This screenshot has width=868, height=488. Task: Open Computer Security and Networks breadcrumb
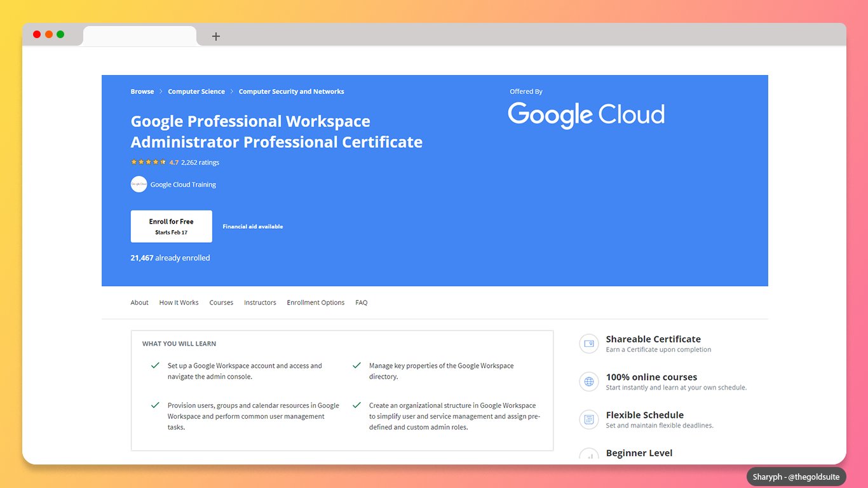292,91
